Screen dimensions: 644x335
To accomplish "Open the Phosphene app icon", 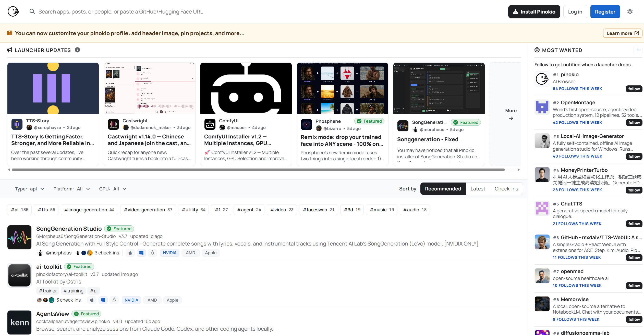I will coord(306,125).
